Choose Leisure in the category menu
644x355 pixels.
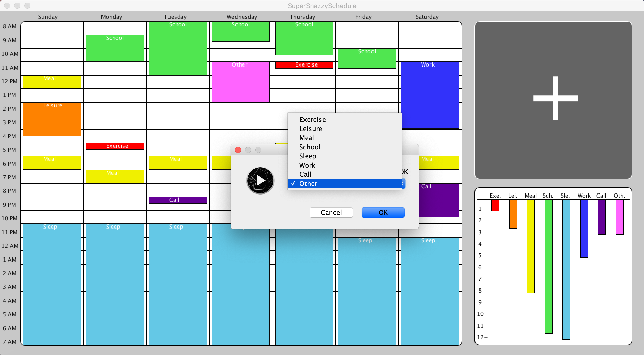click(311, 128)
